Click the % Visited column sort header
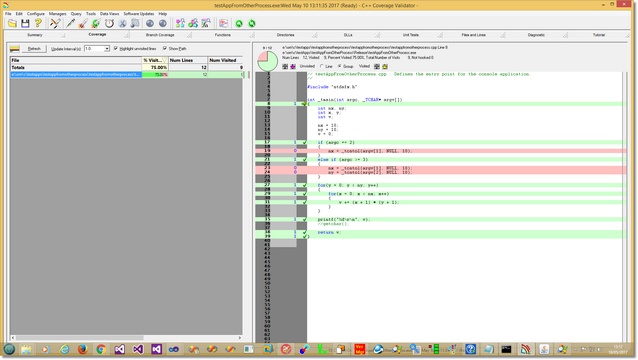The image size is (638, 360). 154,60
